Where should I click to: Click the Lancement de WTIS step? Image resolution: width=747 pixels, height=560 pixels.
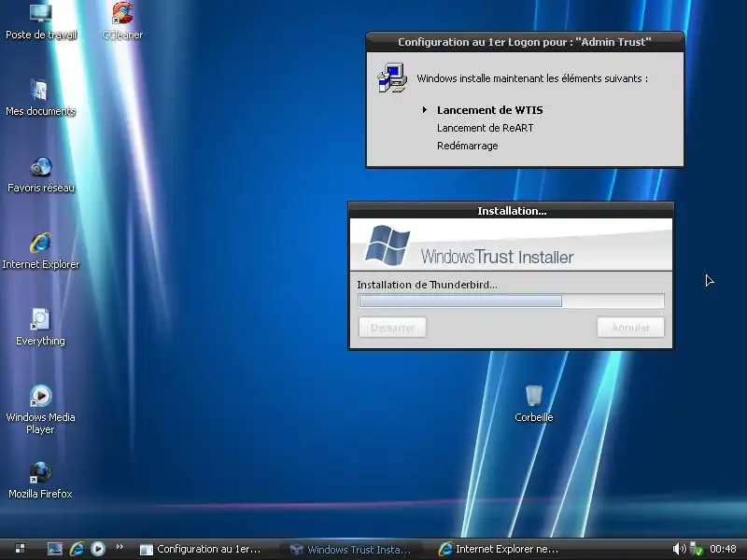pyautogui.click(x=489, y=110)
